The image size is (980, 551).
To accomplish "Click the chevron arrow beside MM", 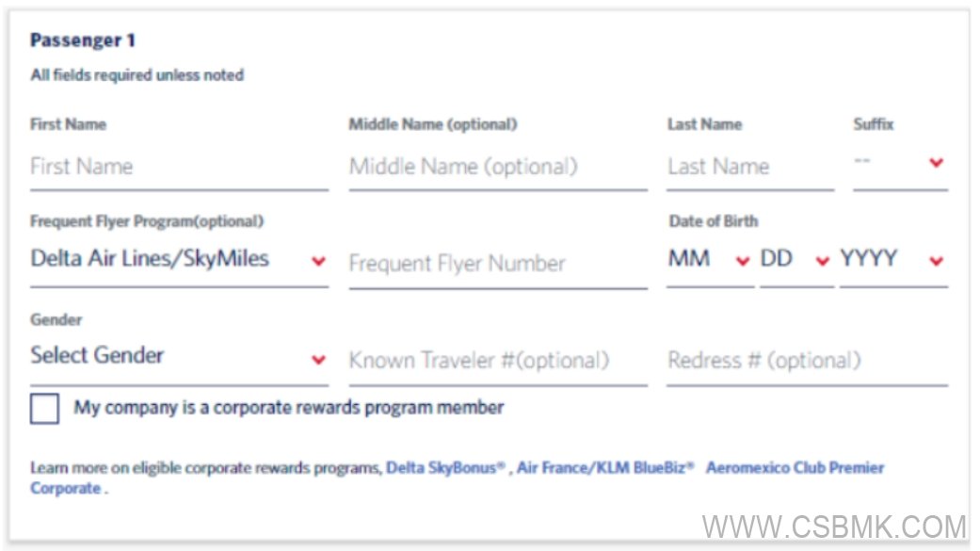I will coord(743,261).
